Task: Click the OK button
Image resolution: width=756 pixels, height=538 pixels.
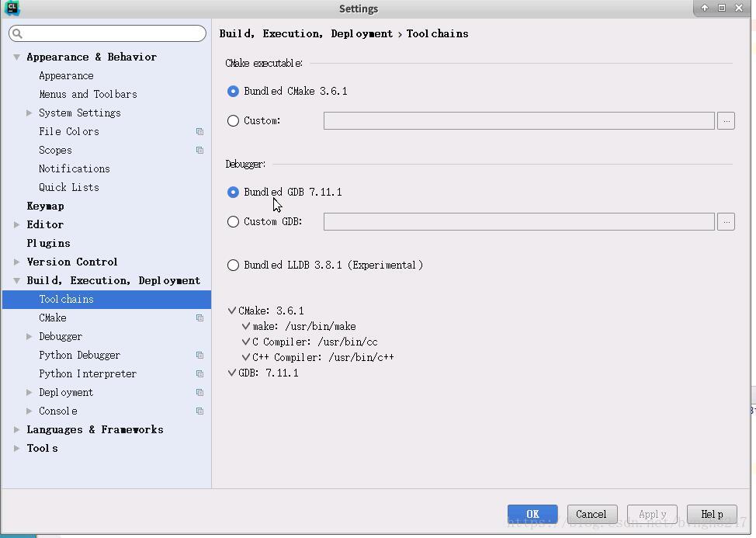Action: [x=532, y=514]
